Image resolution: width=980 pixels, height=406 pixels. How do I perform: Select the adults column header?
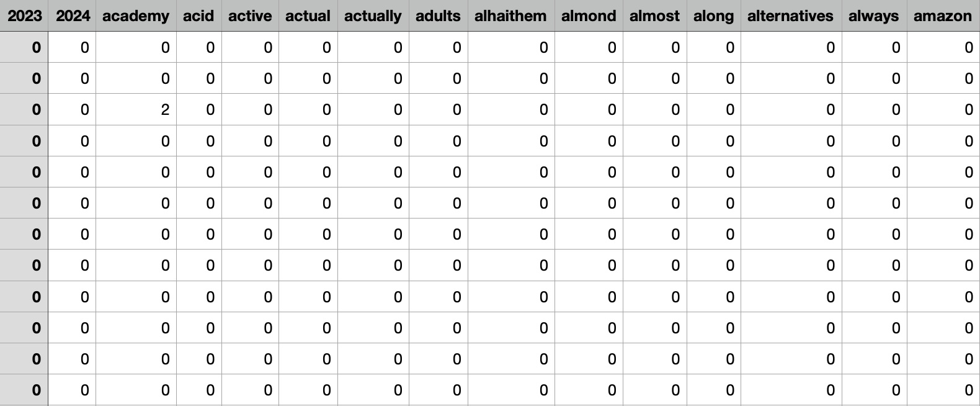pos(438,16)
